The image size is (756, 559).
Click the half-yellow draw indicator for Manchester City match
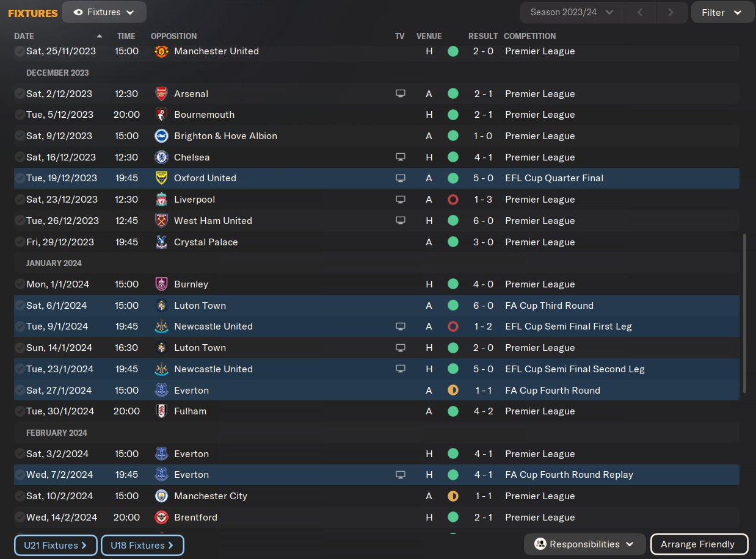point(453,496)
